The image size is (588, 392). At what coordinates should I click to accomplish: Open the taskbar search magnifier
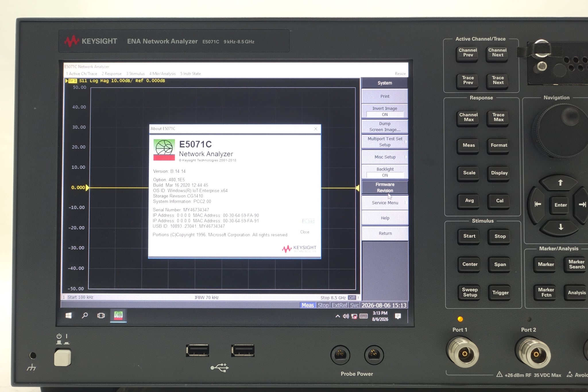tap(85, 316)
